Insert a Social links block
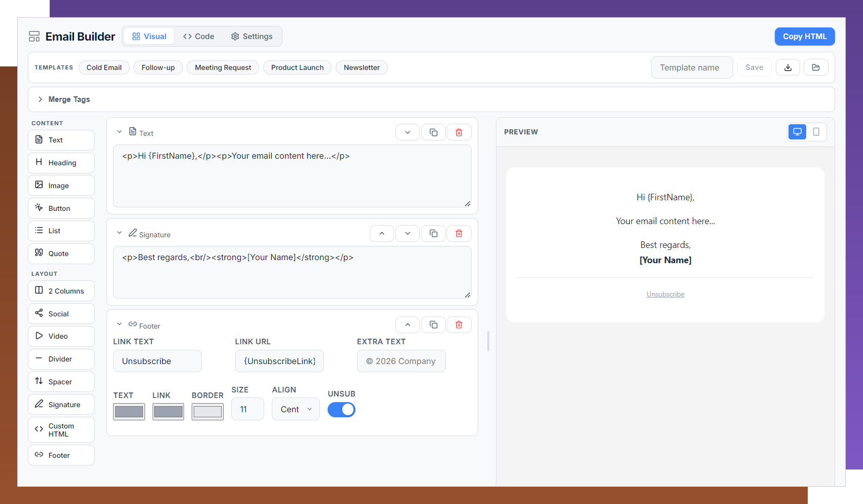 61,313
